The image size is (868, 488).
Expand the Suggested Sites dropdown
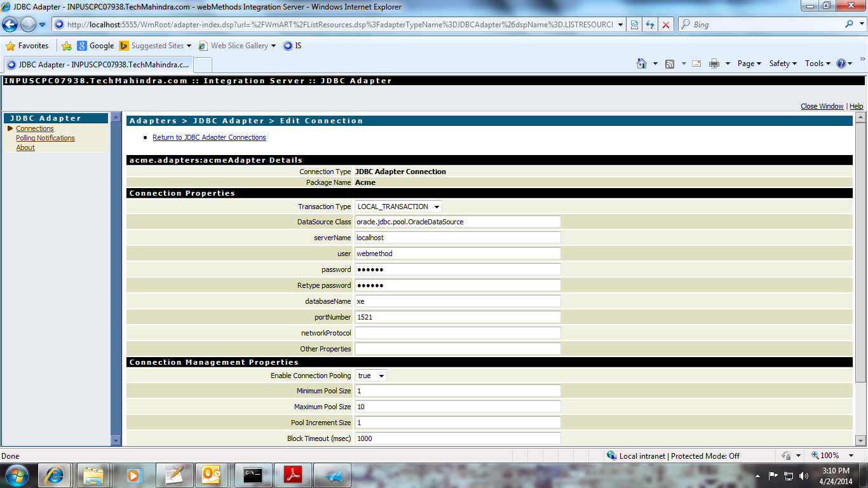(x=189, y=46)
